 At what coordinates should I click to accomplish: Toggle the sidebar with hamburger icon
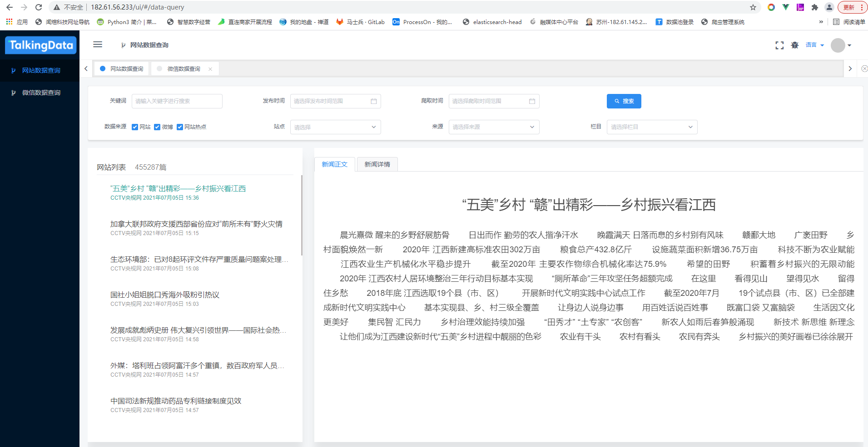[98, 44]
